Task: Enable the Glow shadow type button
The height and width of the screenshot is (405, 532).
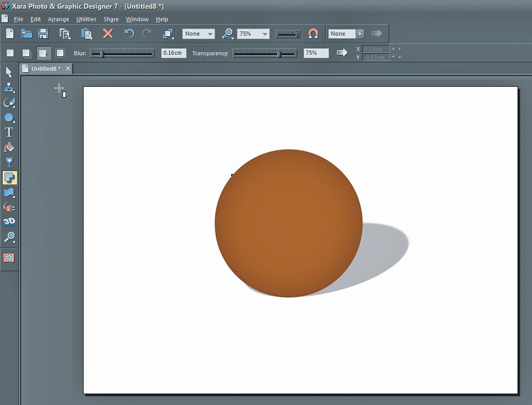Action: point(60,53)
